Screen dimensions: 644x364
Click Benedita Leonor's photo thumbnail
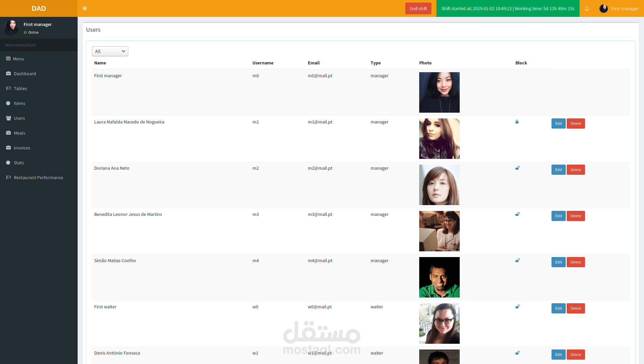(439, 231)
